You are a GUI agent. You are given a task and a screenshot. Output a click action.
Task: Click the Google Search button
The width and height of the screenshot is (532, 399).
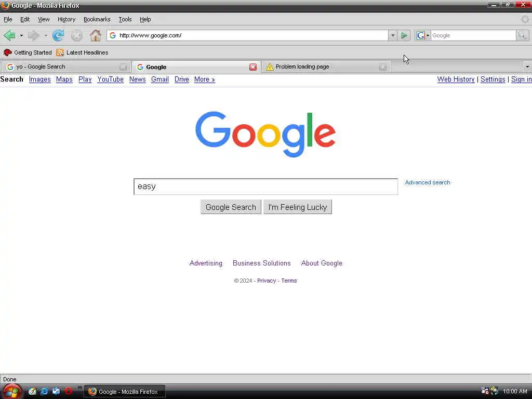[x=231, y=207]
